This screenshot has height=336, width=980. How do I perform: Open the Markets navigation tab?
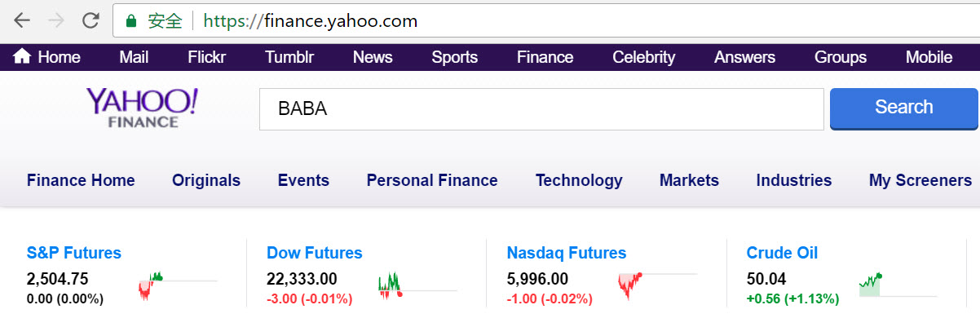[x=689, y=180]
